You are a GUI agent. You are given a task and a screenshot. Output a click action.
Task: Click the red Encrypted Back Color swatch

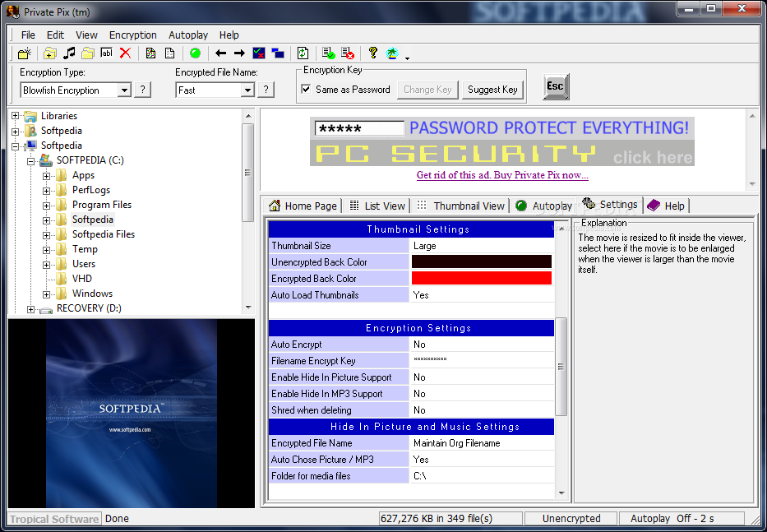[x=482, y=278]
